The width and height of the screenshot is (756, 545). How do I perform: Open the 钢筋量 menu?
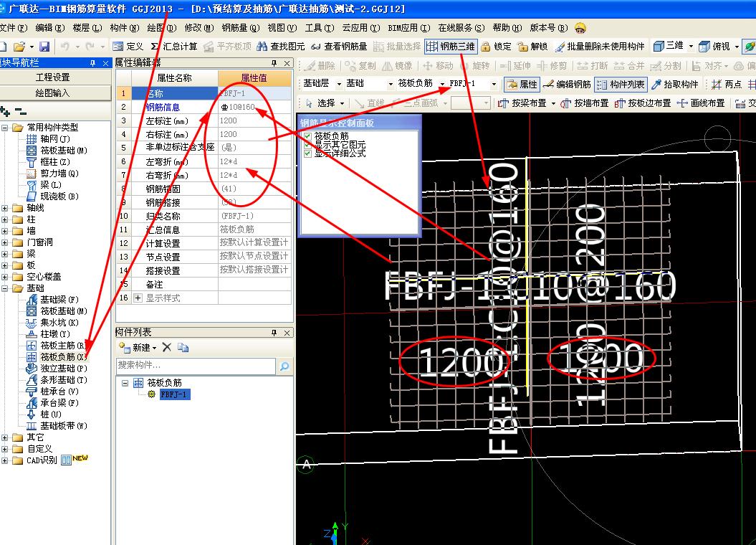241,28
